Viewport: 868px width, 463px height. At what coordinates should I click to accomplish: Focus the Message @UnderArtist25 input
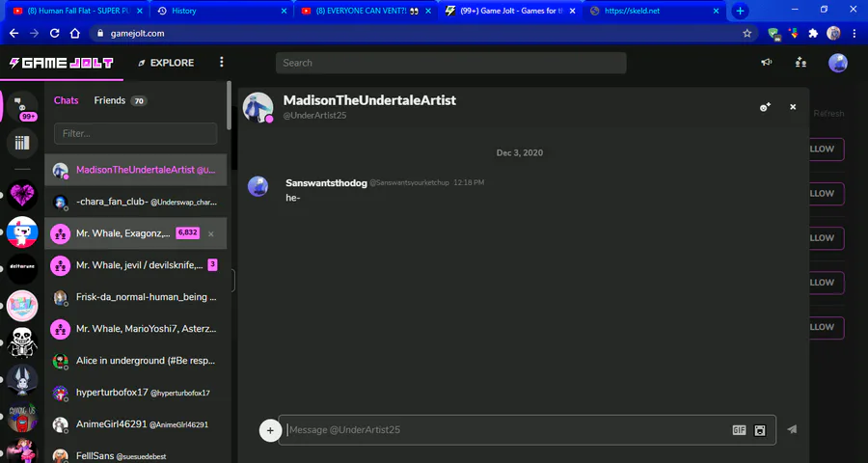(506, 430)
